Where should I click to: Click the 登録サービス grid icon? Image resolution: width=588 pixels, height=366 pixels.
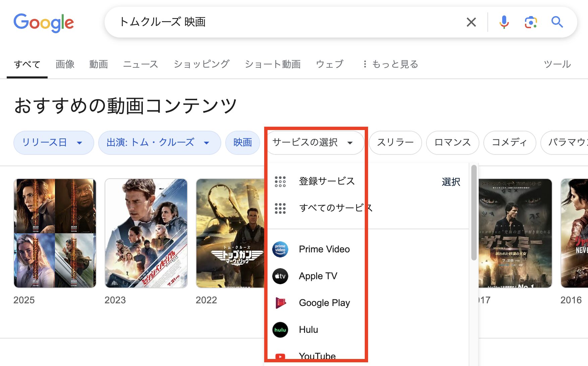pos(280,182)
